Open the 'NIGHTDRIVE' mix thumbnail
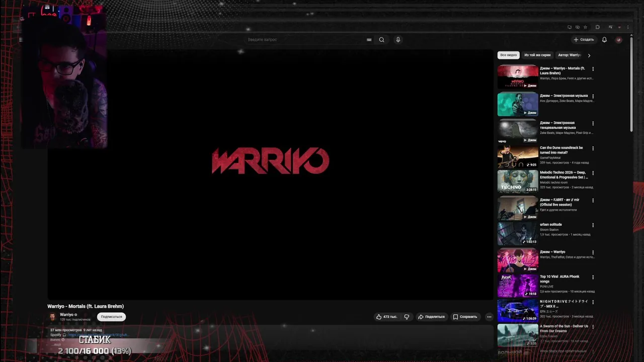 click(518, 310)
